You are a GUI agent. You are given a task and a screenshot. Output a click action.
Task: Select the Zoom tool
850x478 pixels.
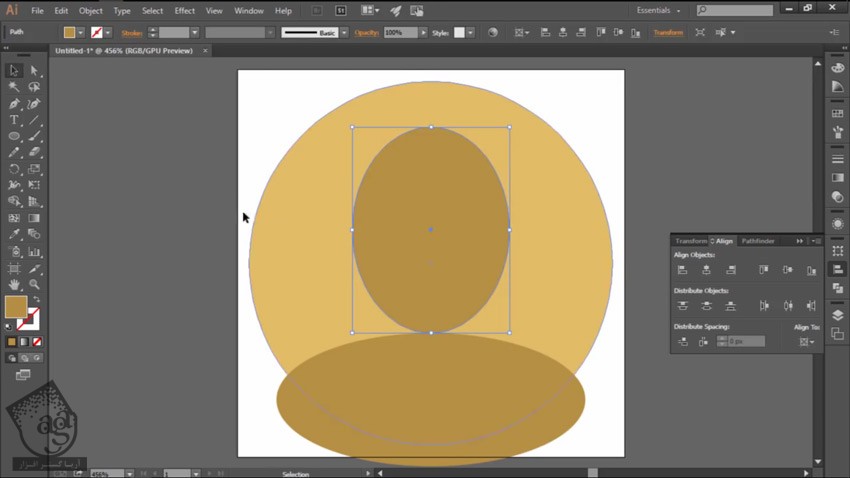(x=34, y=284)
